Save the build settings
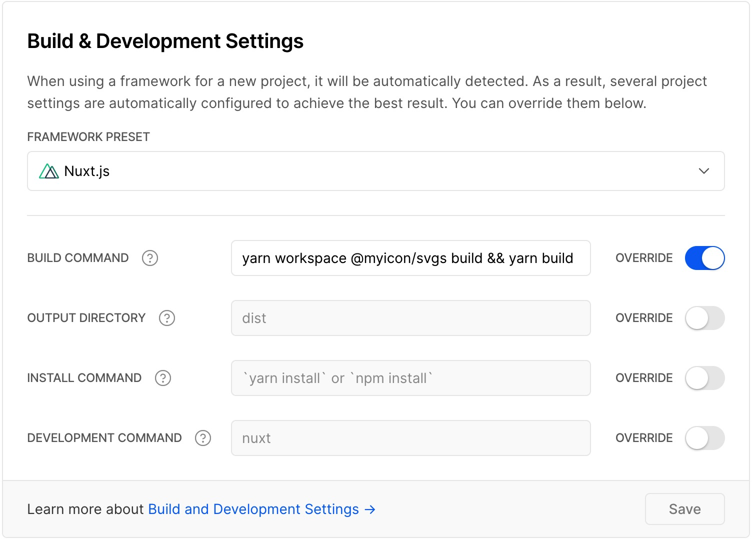Image resolution: width=756 pixels, height=539 pixels. [x=684, y=509]
